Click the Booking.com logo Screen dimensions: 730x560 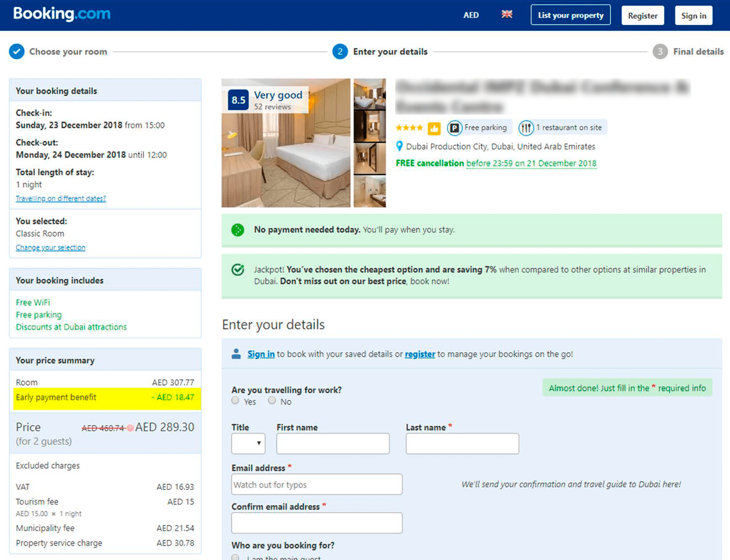pos(62,14)
